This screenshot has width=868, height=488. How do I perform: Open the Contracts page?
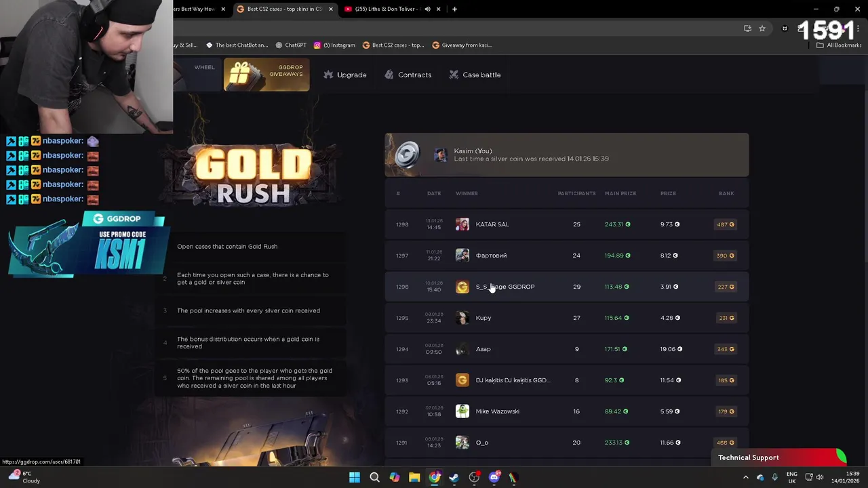pos(408,75)
